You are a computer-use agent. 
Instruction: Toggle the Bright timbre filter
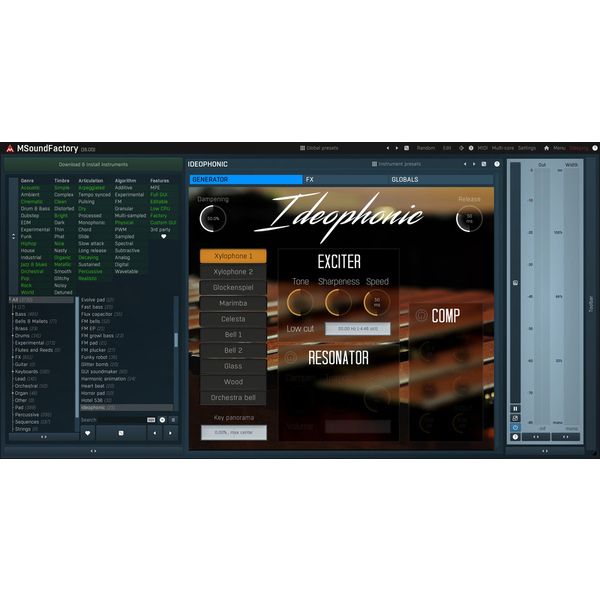[x=60, y=216]
